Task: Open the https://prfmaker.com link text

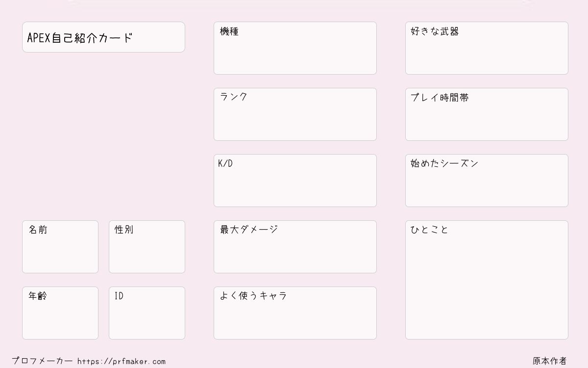Action: (122, 361)
